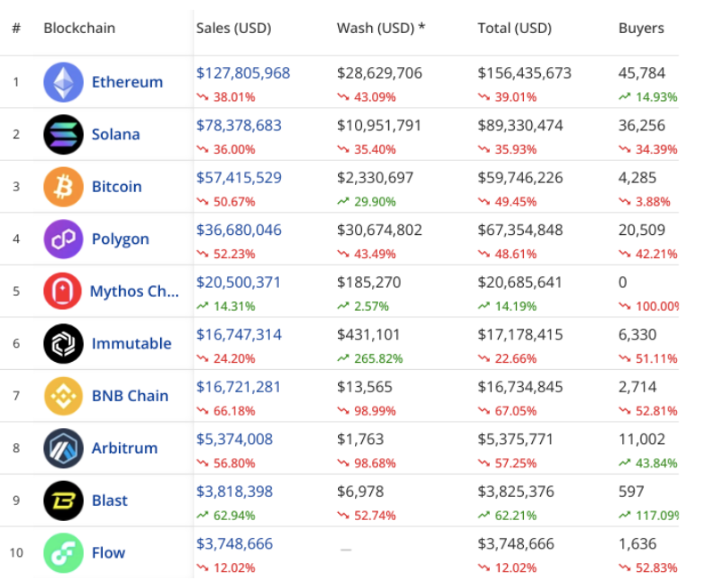The height and width of the screenshot is (588, 701).
Task: Click the Immutable logo icon
Action: [63, 343]
